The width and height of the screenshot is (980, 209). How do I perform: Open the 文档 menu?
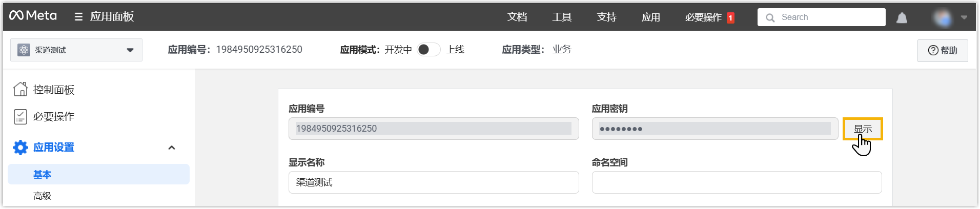517,17
